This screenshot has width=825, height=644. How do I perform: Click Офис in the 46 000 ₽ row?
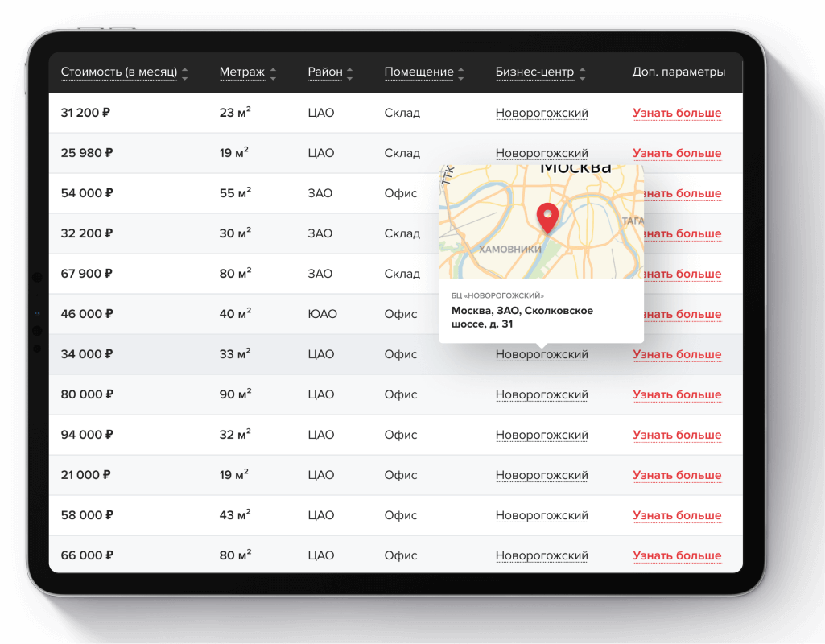(x=400, y=314)
